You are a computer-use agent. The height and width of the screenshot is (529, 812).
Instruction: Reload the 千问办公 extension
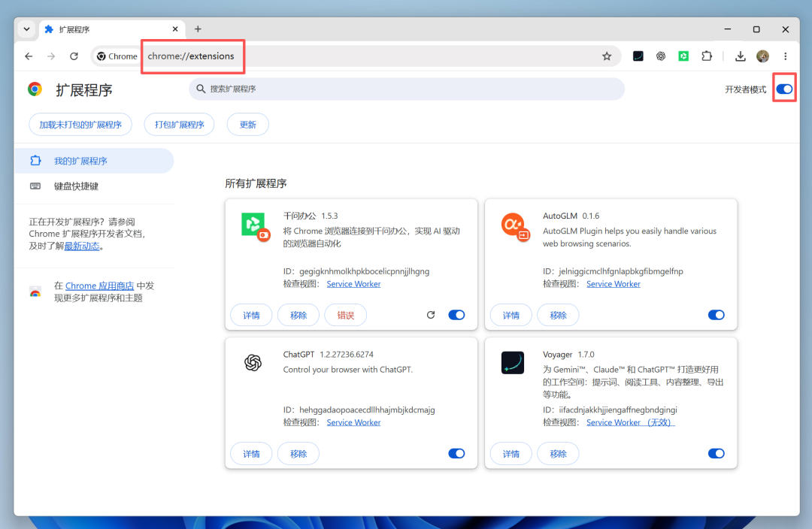click(x=430, y=315)
